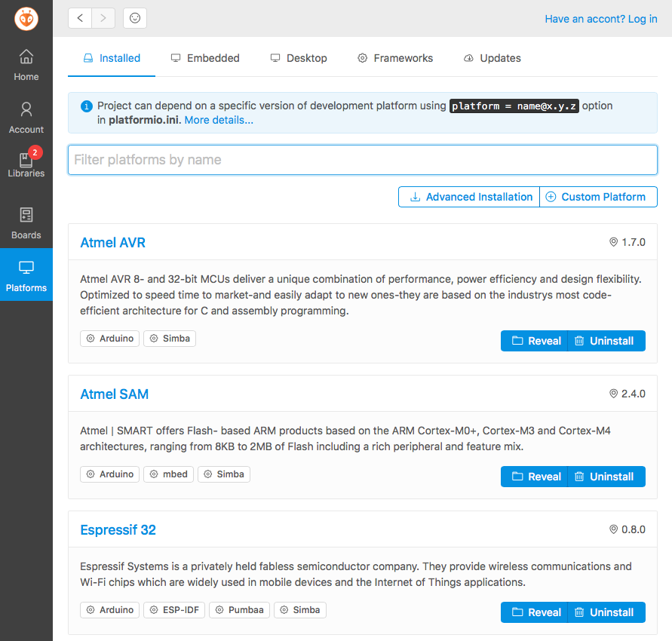Click the smiley feedback button

click(135, 18)
